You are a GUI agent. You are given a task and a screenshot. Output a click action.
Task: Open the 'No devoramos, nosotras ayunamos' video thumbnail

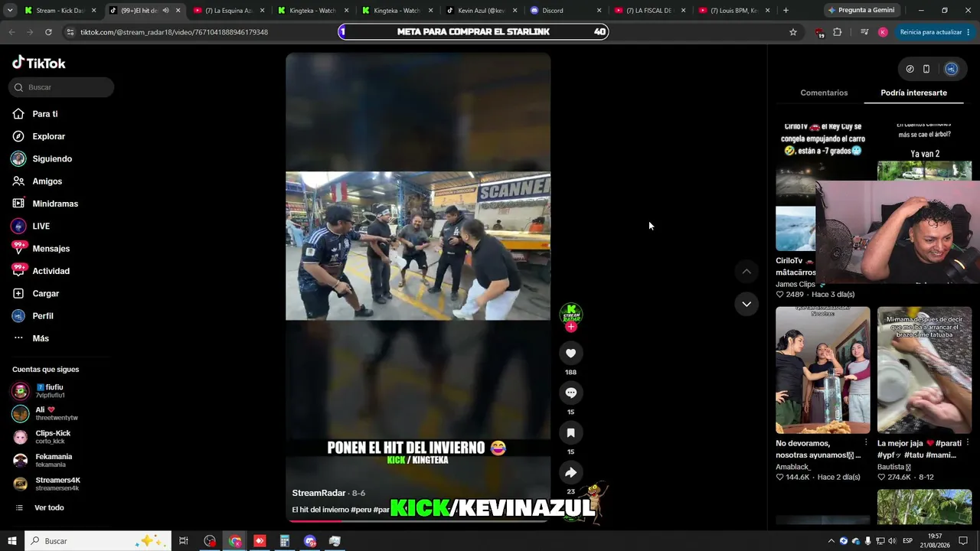[823, 370]
